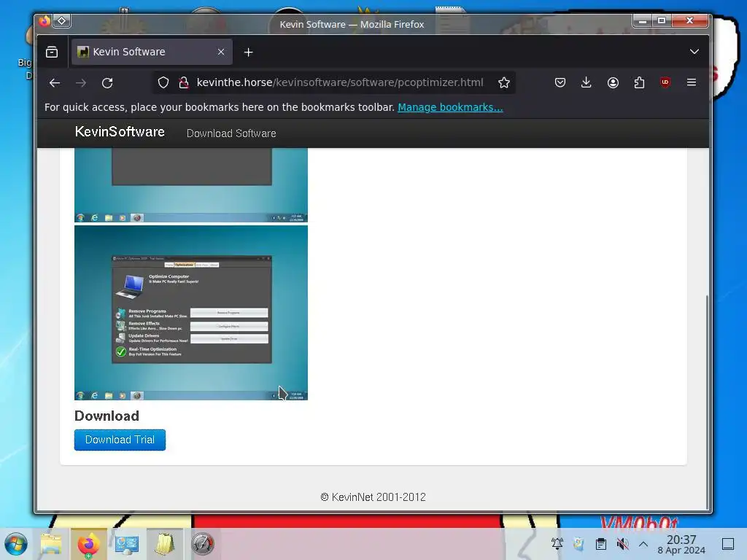This screenshot has height=560, width=747.
Task: Open site security padlock info
Action: (184, 83)
